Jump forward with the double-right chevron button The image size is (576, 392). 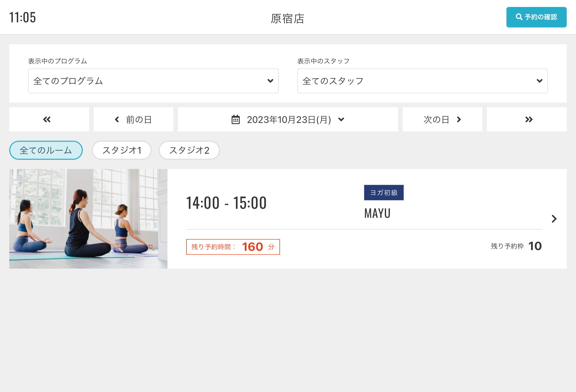[x=527, y=119]
